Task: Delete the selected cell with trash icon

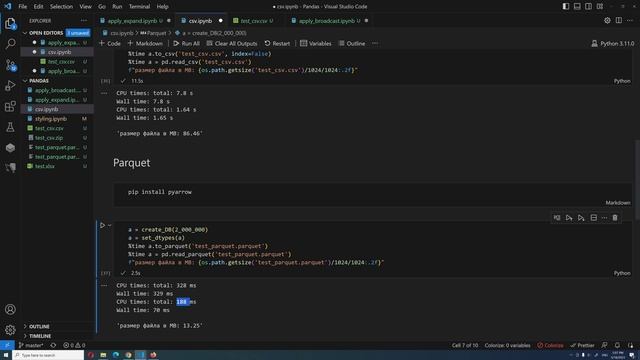Action: click(x=615, y=218)
